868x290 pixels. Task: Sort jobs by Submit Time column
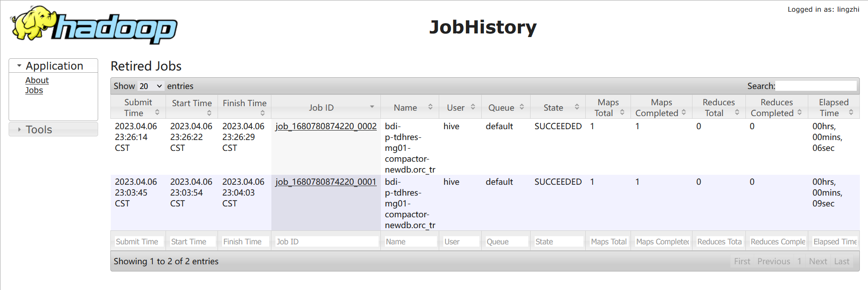point(157,112)
